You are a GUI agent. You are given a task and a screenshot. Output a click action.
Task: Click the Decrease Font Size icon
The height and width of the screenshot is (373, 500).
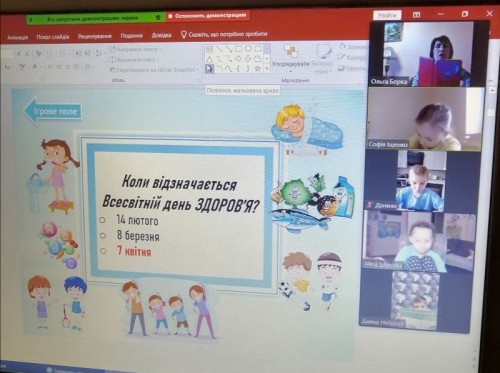point(27,53)
